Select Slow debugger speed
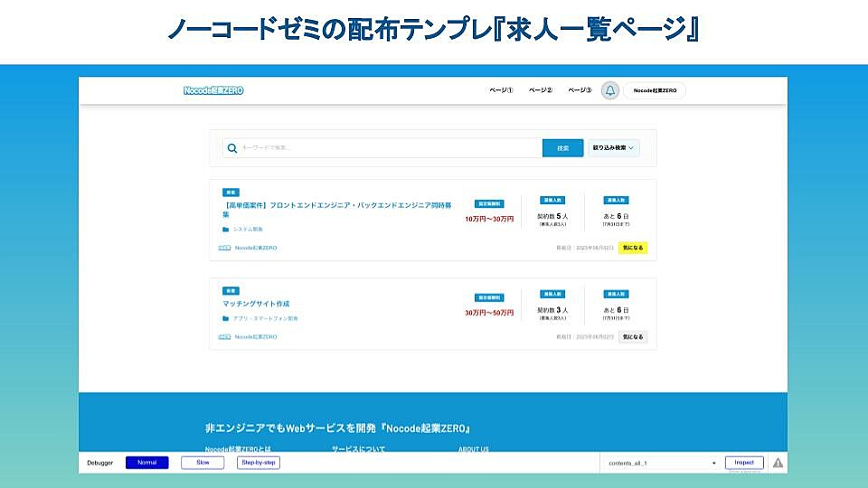 point(203,463)
